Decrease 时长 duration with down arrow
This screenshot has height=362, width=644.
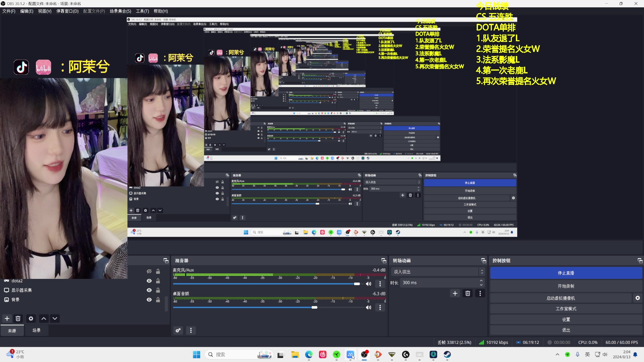coord(481,285)
